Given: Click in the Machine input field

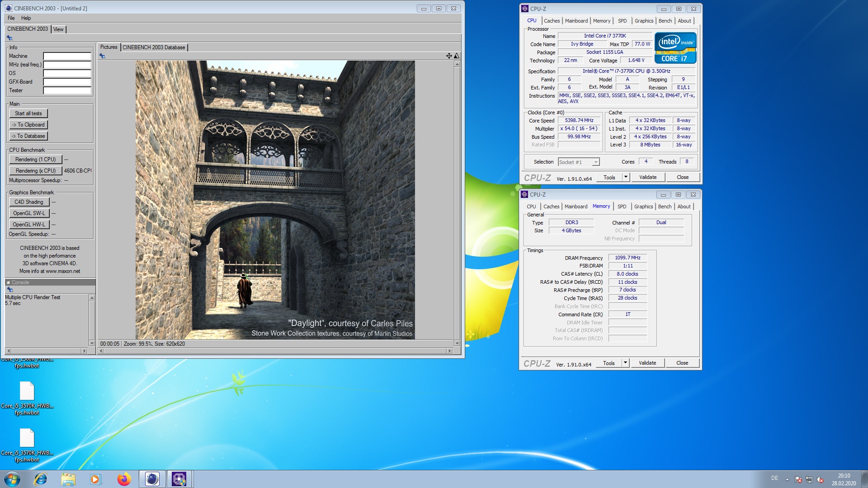Looking at the screenshot, I should pos(67,56).
